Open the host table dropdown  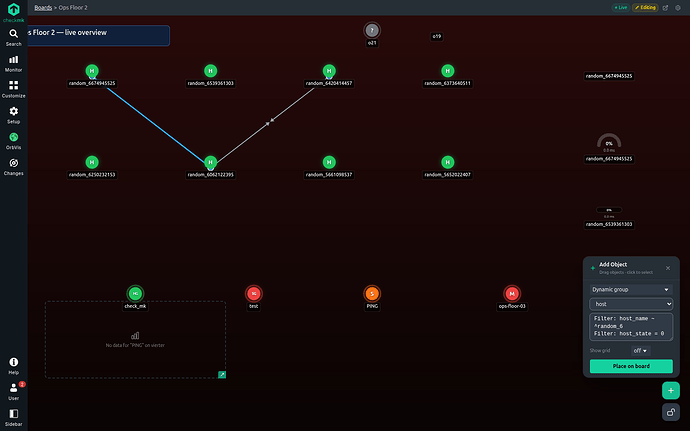tap(631, 304)
